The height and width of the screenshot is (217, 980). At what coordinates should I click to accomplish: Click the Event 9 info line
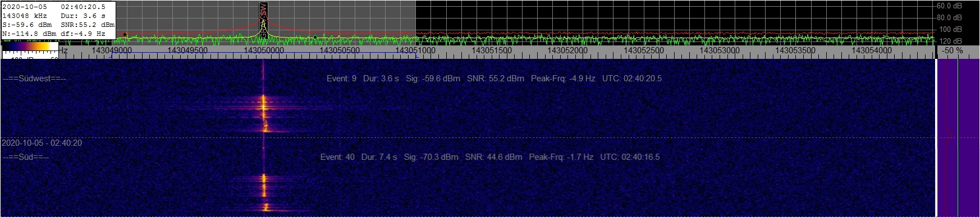(x=494, y=79)
